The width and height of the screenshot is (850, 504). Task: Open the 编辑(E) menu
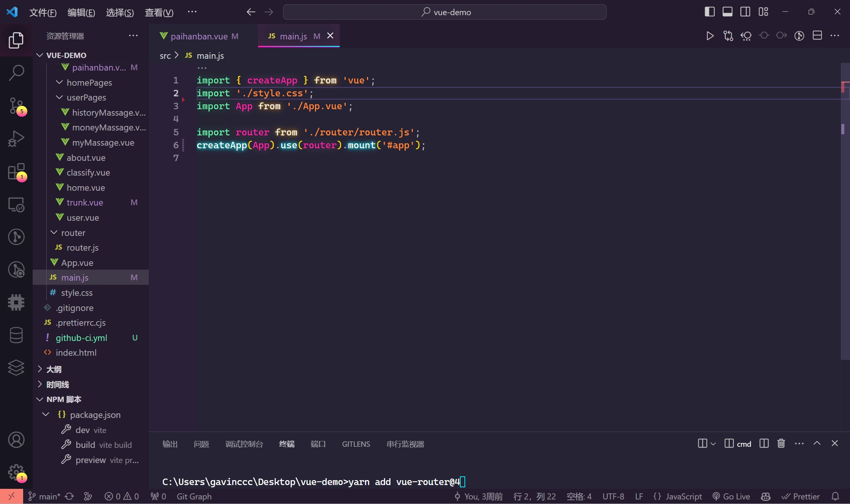click(x=81, y=13)
